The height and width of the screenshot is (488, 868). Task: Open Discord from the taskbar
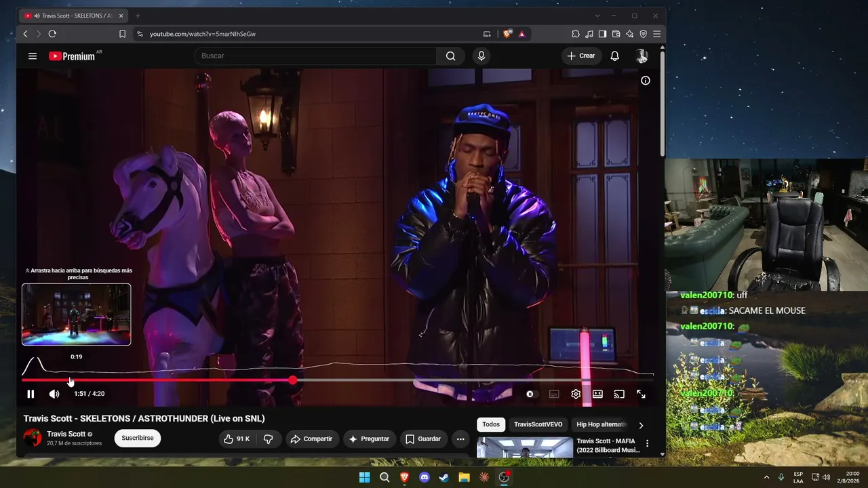[425, 477]
